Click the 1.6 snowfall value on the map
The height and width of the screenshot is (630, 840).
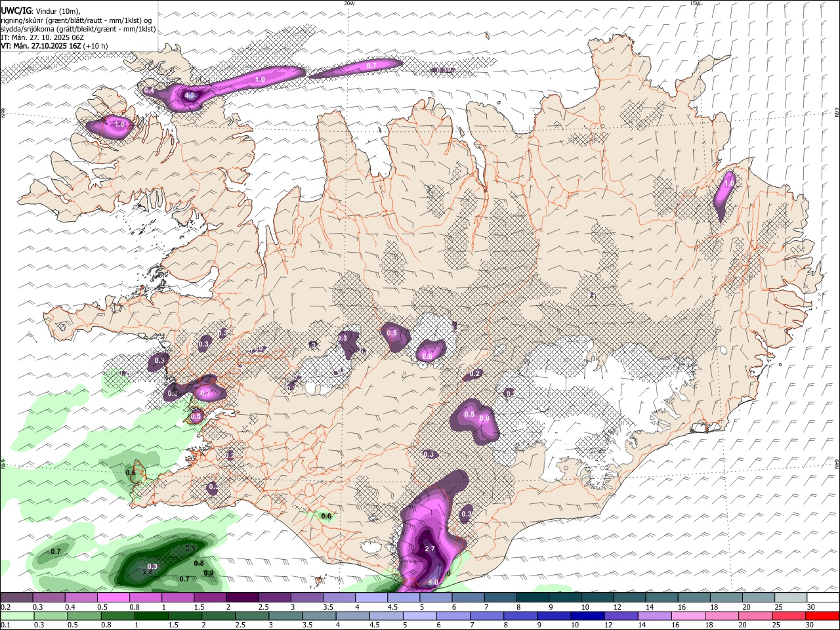click(x=119, y=123)
